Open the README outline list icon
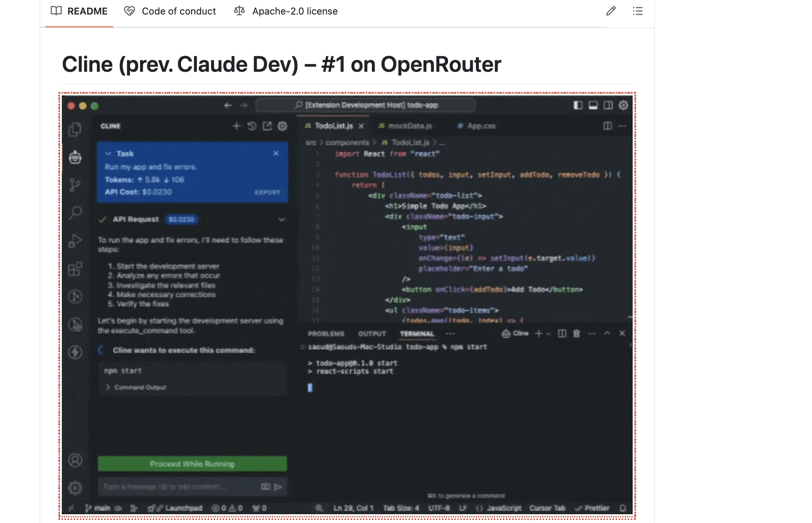Viewport: 812px width, 523px height. 638,11
